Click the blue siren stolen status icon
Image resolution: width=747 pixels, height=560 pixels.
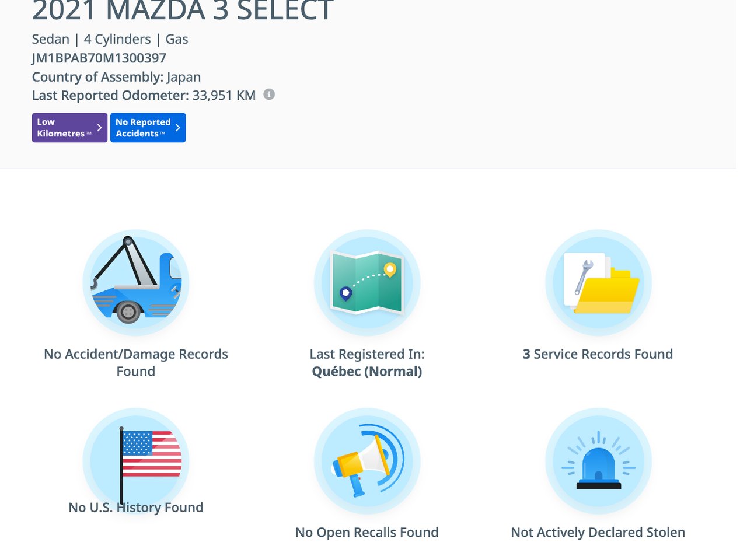pos(598,461)
